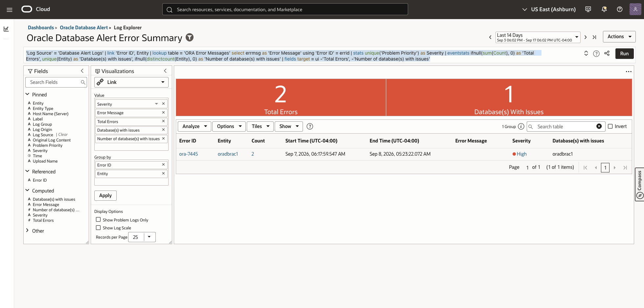The height and width of the screenshot is (308, 644).
Task: Clear the Log Source pinned filter
Action: (x=63, y=135)
